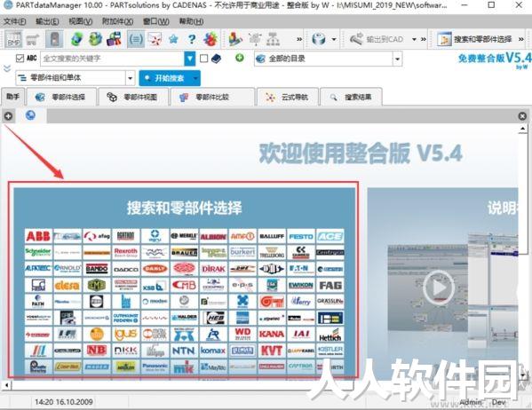This screenshot has height=410, width=532.
Task: Switch to the 云式导航 tab
Action: 288,97
